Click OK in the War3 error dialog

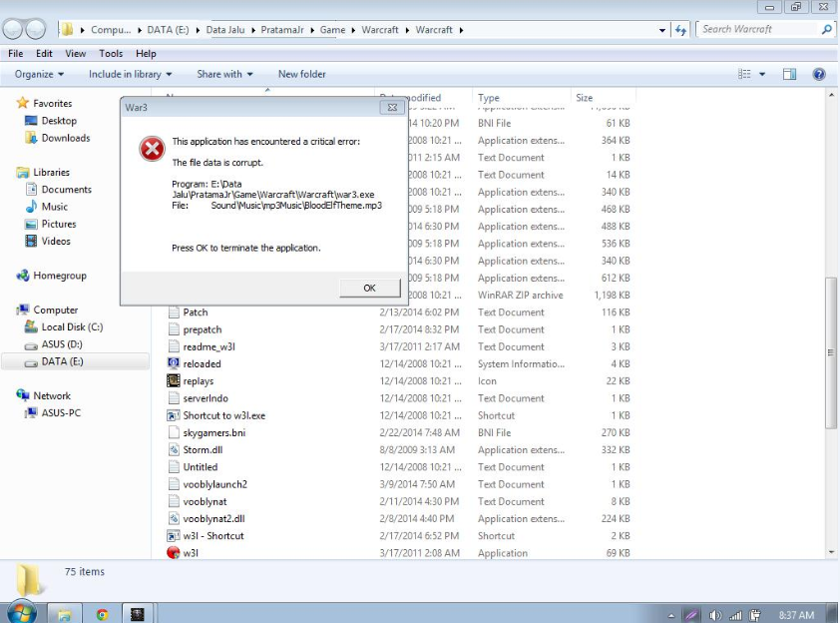click(370, 288)
